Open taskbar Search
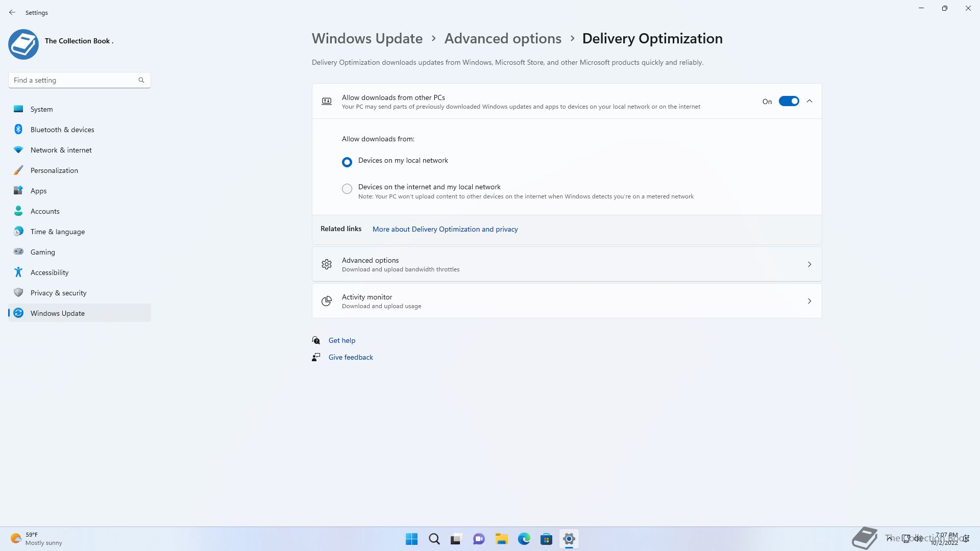 click(x=434, y=539)
